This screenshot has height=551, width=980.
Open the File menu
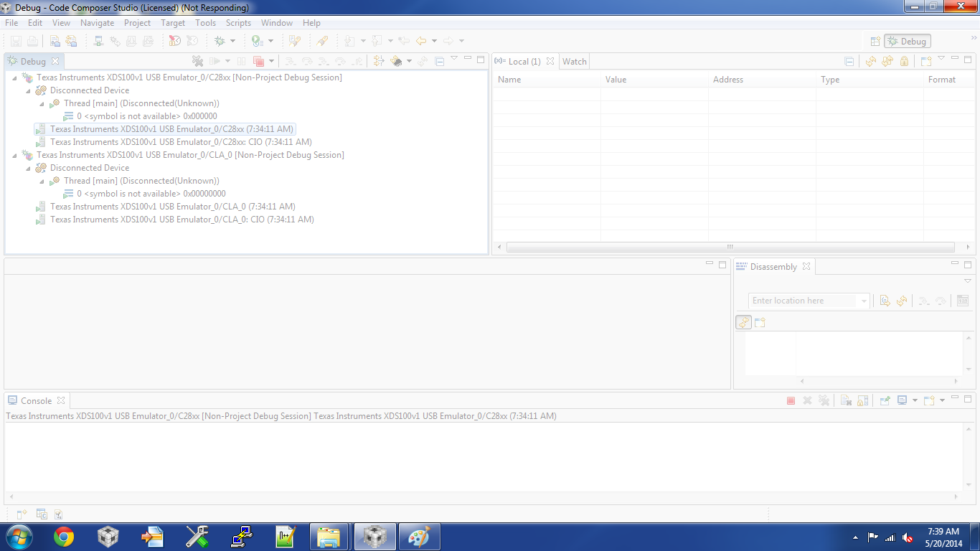11,23
